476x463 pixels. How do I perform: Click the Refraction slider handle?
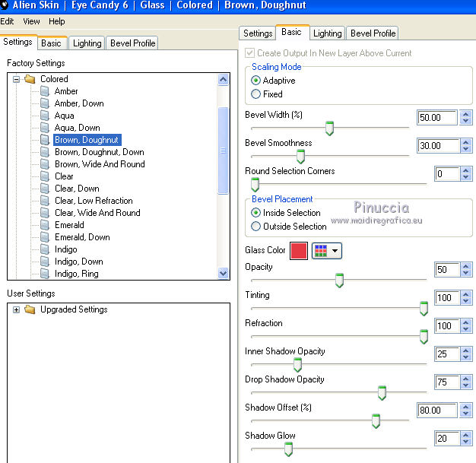pyautogui.click(x=424, y=336)
